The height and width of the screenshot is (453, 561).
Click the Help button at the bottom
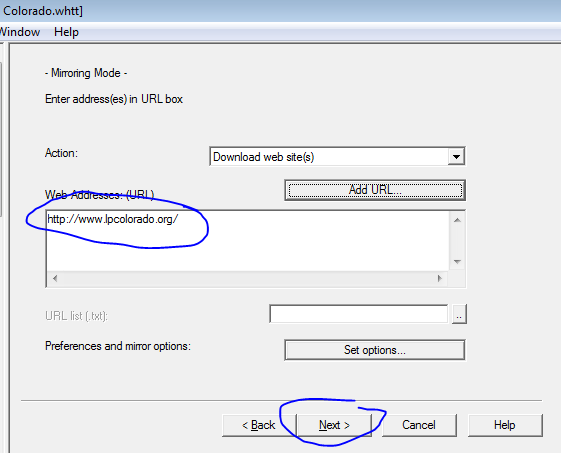pyautogui.click(x=505, y=425)
